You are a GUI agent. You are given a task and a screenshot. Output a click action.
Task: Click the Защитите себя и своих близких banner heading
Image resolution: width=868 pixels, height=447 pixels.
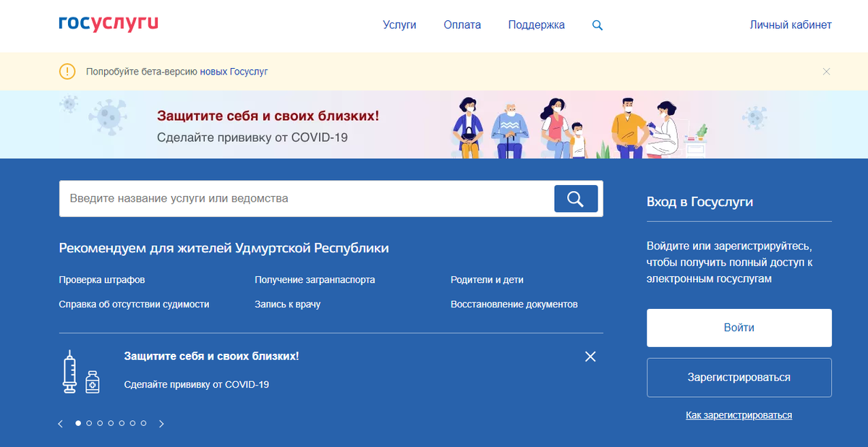(x=268, y=116)
